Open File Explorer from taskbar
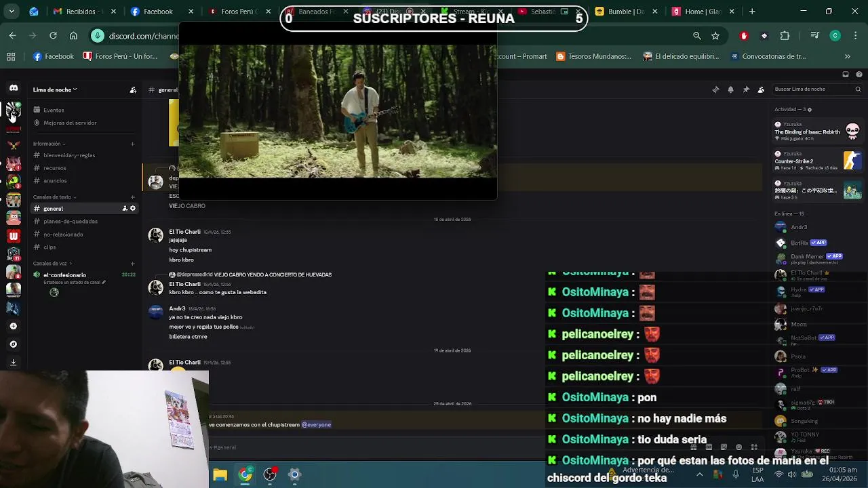 click(x=220, y=474)
